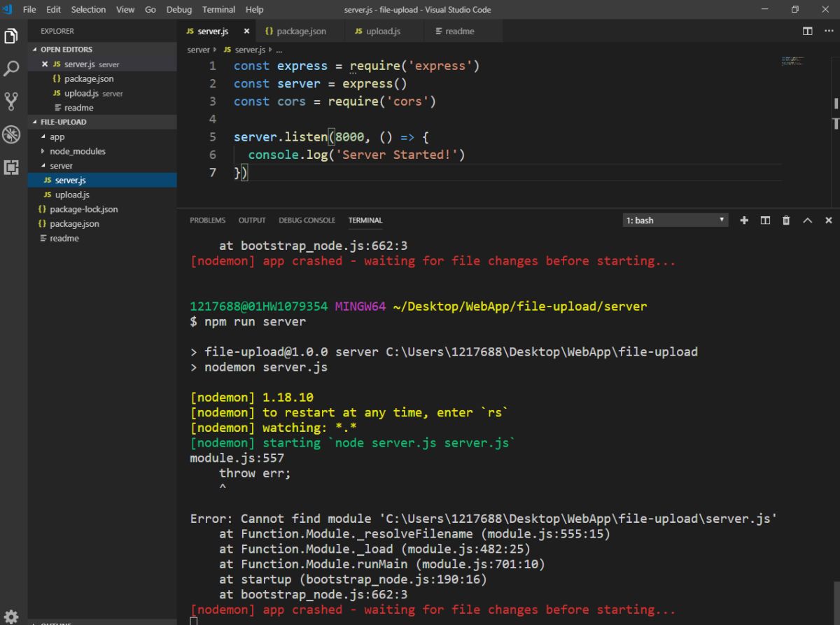The width and height of the screenshot is (840, 625).
Task: Close server.js in Open Editors list
Action: click(45, 64)
